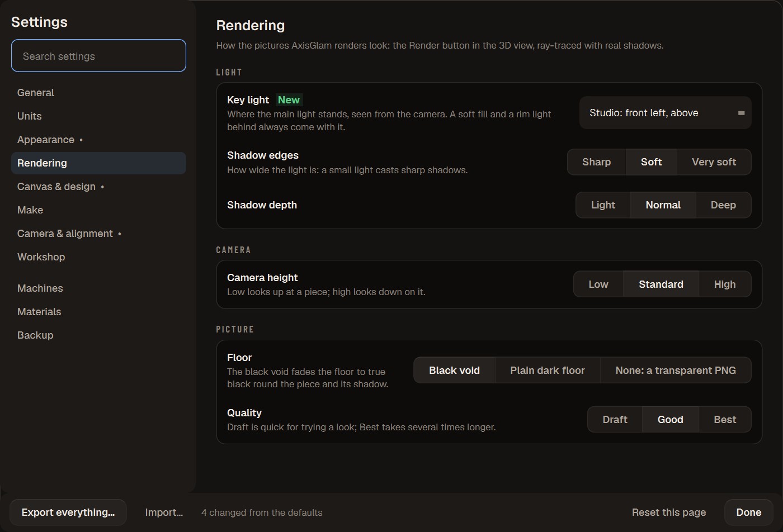The image size is (783, 532).
Task: Open the Units settings page
Action: pyautogui.click(x=98, y=116)
